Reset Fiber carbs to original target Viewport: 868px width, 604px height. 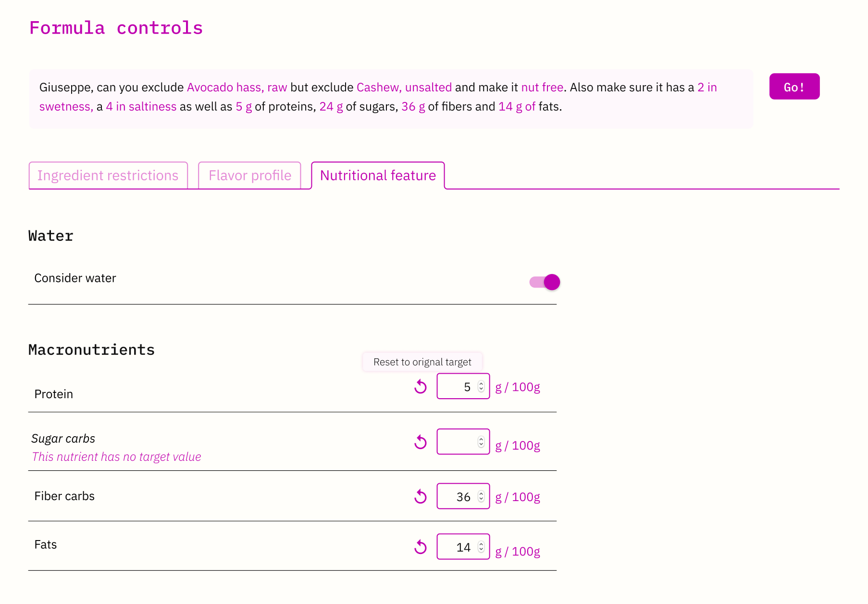[x=421, y=496]
